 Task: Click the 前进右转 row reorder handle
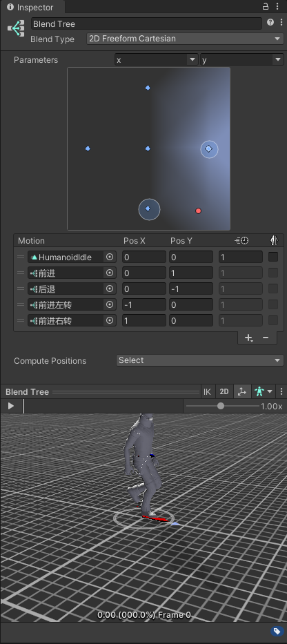click(x=21, y=320)
